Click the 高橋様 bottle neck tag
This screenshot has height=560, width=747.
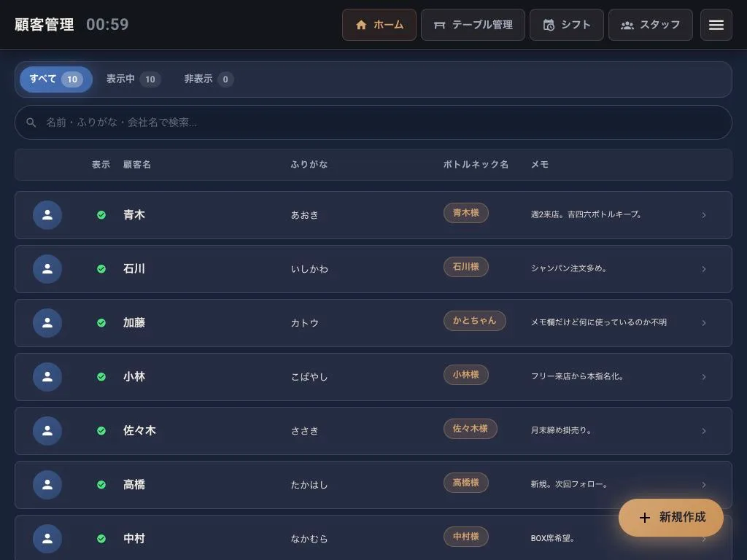coord(465,483)
